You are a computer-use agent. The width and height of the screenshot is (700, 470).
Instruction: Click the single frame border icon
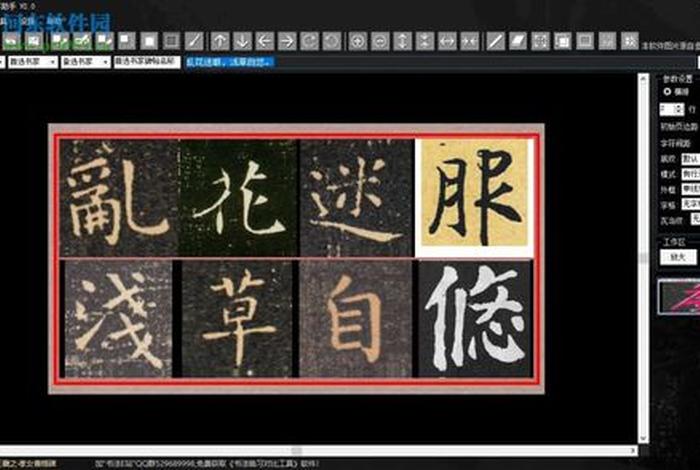[x=585, y=42]
